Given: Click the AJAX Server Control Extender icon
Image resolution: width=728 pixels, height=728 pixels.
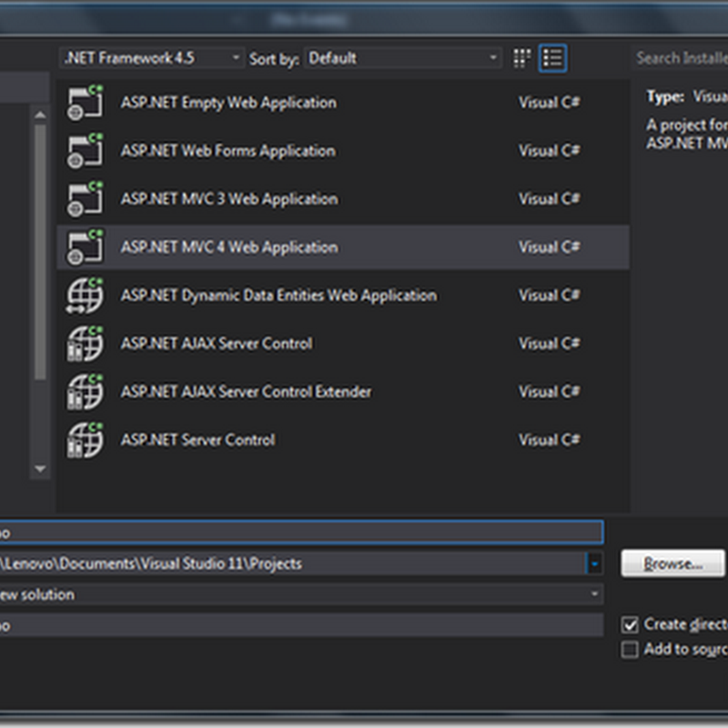Looking at the screenshot, I should [85, 392].
